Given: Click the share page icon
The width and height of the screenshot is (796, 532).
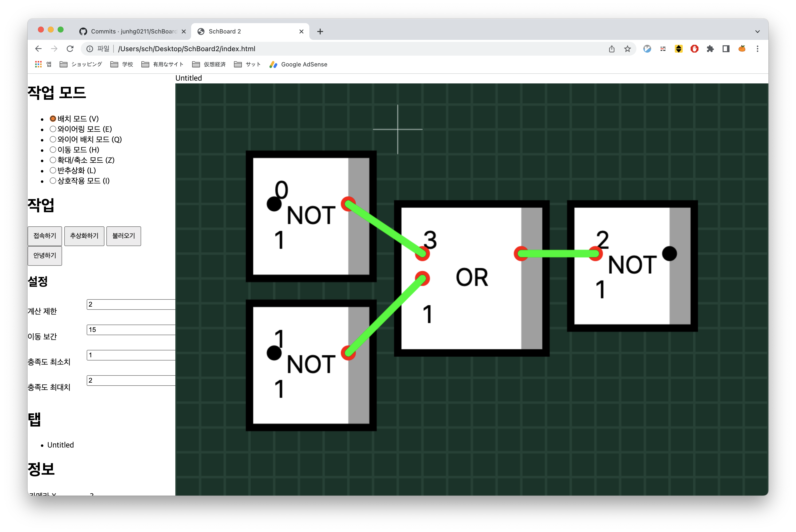Looking at the screenshot, I should click(612, 49).
